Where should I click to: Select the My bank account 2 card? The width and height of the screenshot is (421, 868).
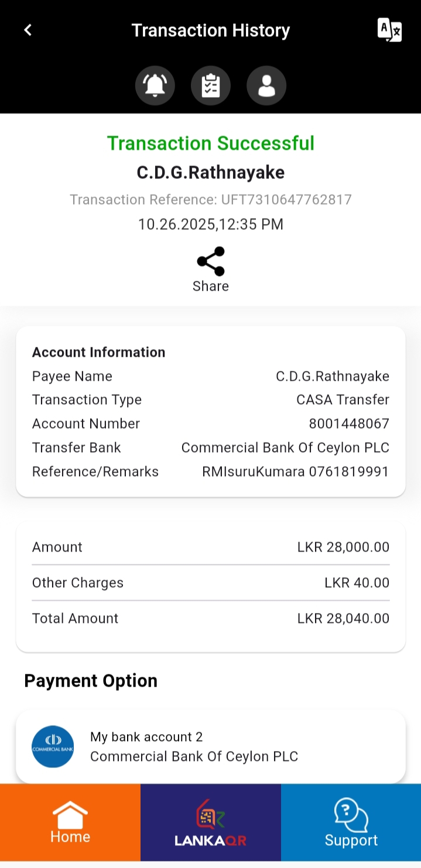click(211, 746)
